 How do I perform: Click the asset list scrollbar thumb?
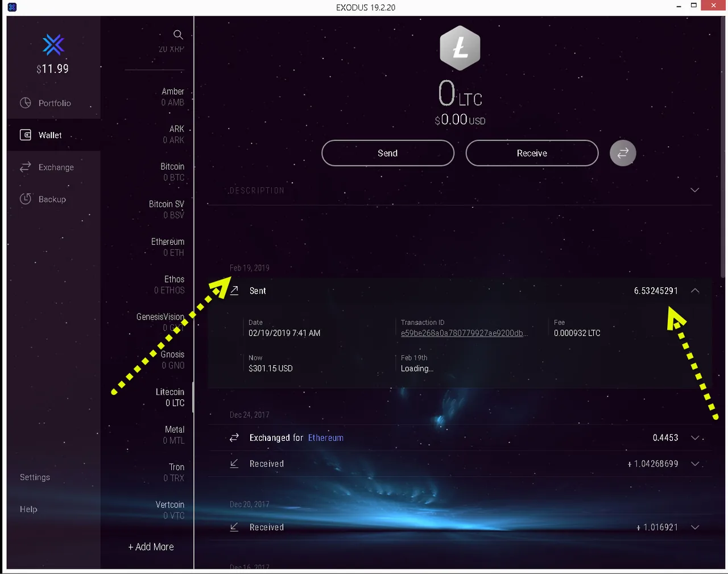coord(193,397)
